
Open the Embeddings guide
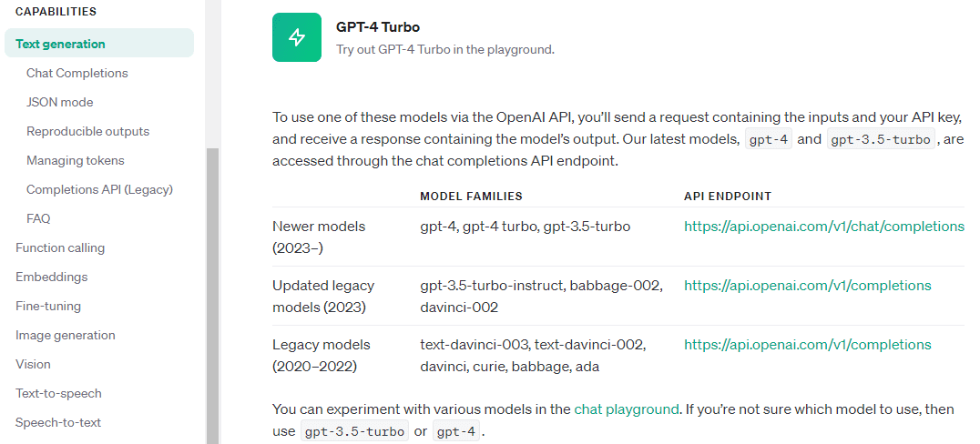tap(52, 277)
